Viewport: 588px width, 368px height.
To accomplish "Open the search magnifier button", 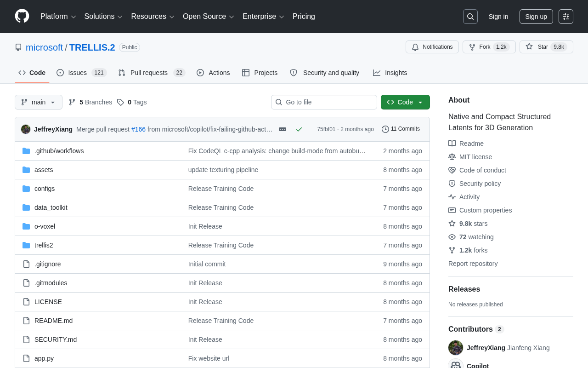I will 470,17.
